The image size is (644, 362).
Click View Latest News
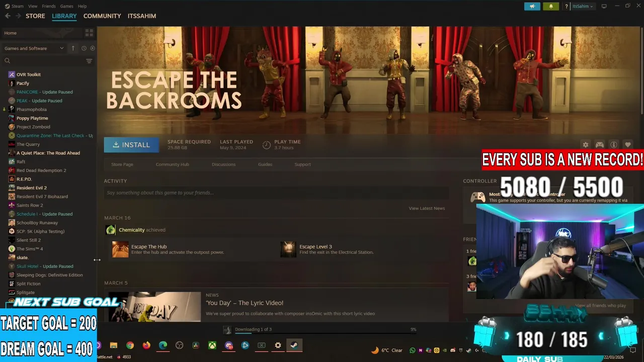[427, 208]
